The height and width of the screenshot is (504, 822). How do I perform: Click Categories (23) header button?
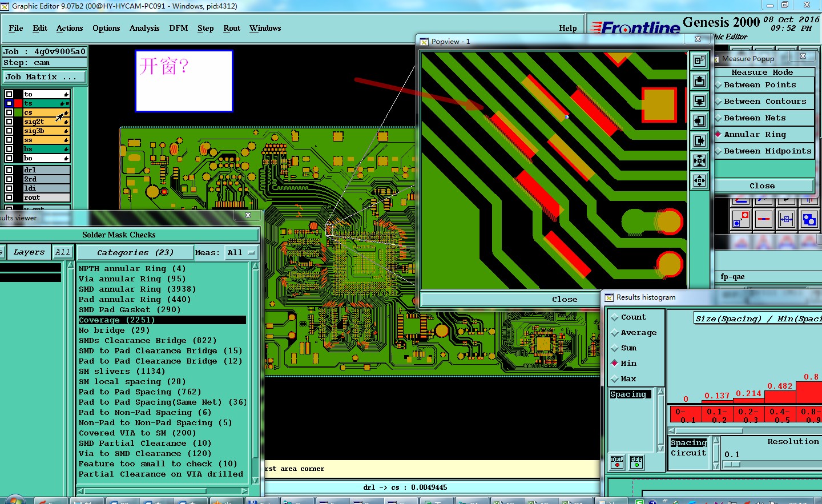pyautogui.click(x=135, y=252)
